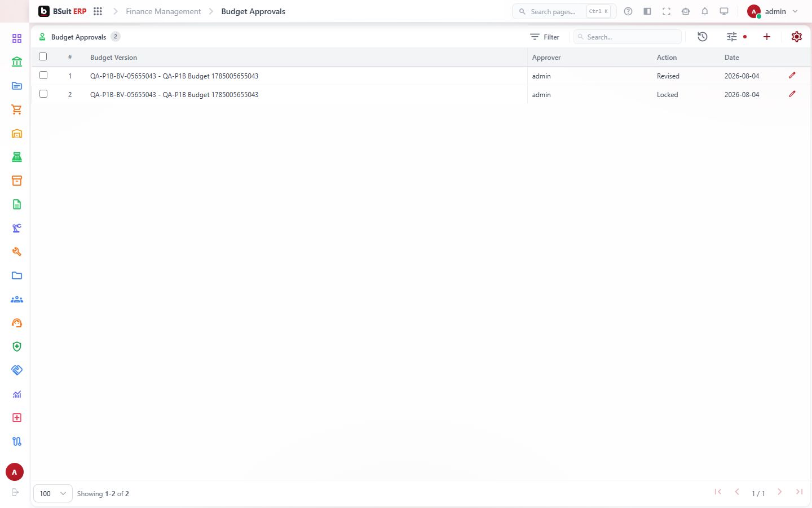
Task: Tick the select-all header checkbox
Action: tap(43, 56)
